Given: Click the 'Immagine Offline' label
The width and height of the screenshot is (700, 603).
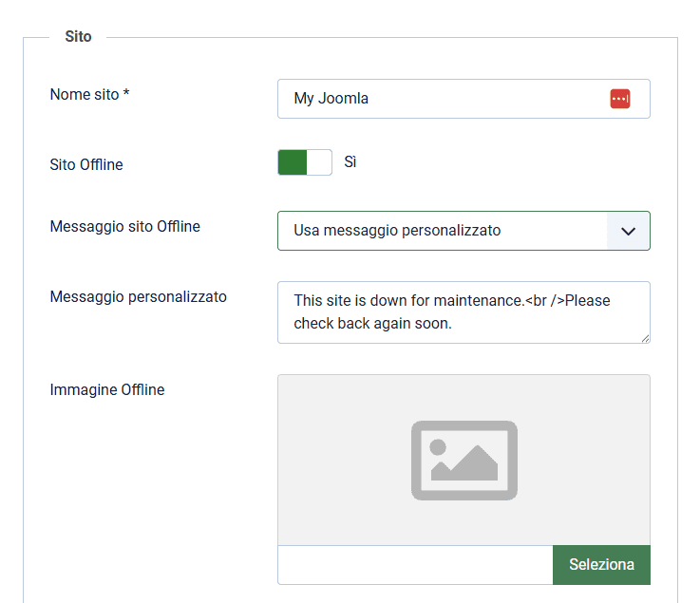Looking at the screenshot, I should pyautogui.click(x=107, y=389).
